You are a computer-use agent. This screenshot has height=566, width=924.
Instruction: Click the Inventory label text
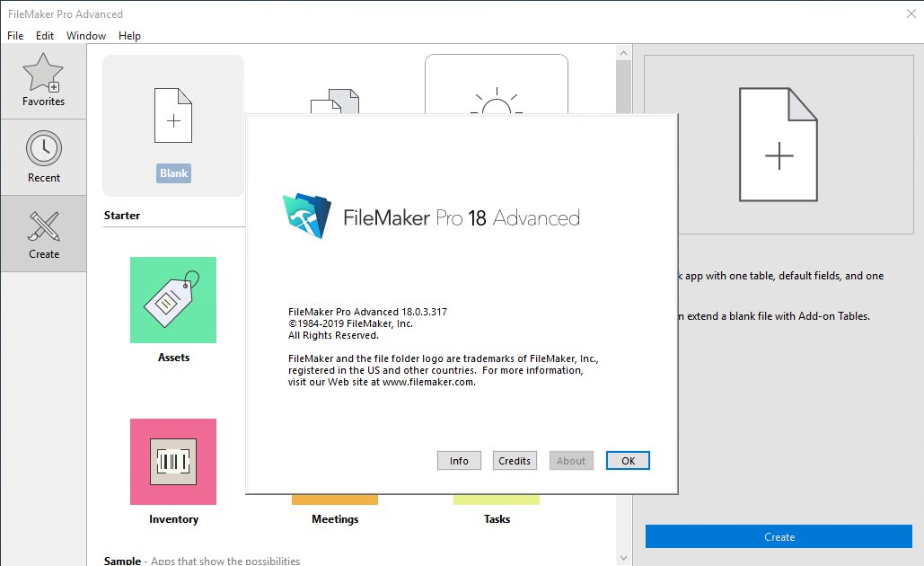point(173,519)
